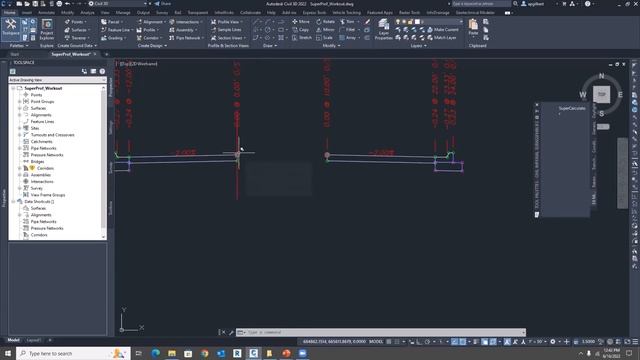
Task: Click the Paste clipboard icon
Action: 473,27
